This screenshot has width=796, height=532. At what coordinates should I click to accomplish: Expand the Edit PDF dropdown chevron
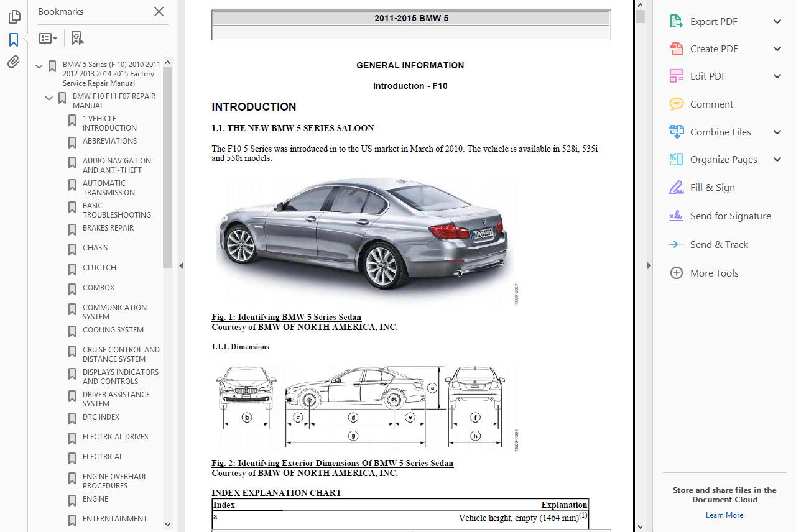pos(777,76)
